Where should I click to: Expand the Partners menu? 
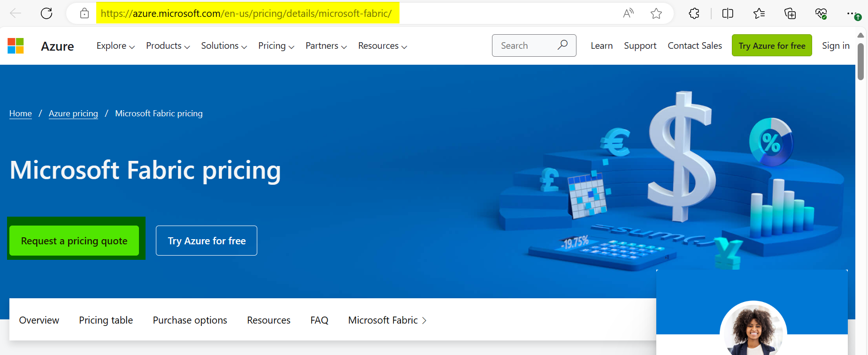326,45
